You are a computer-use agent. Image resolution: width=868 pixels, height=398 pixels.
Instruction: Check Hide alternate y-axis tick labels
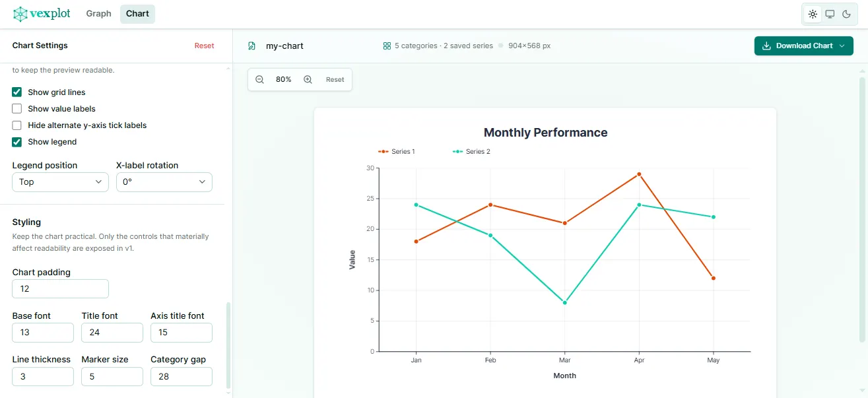point(16,125)
